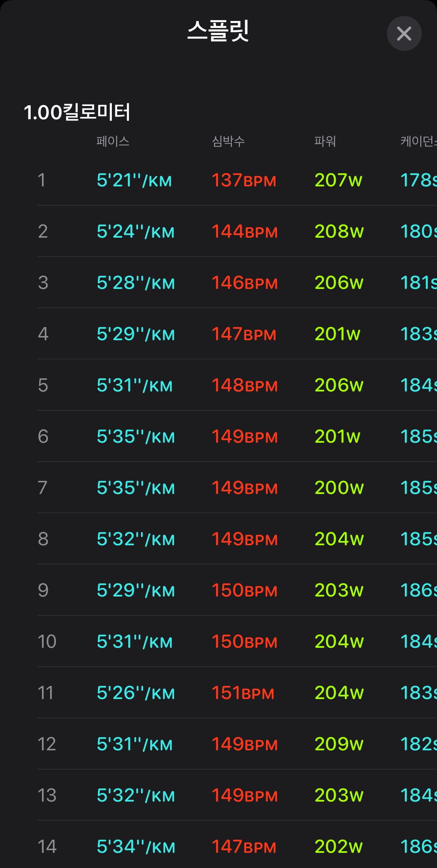Image resolution: width=437 pixels, height=868 pixels.
Task: Select split 9 pace 5'29''/KM
Action: pyautogui.click(x=136, y=590)
